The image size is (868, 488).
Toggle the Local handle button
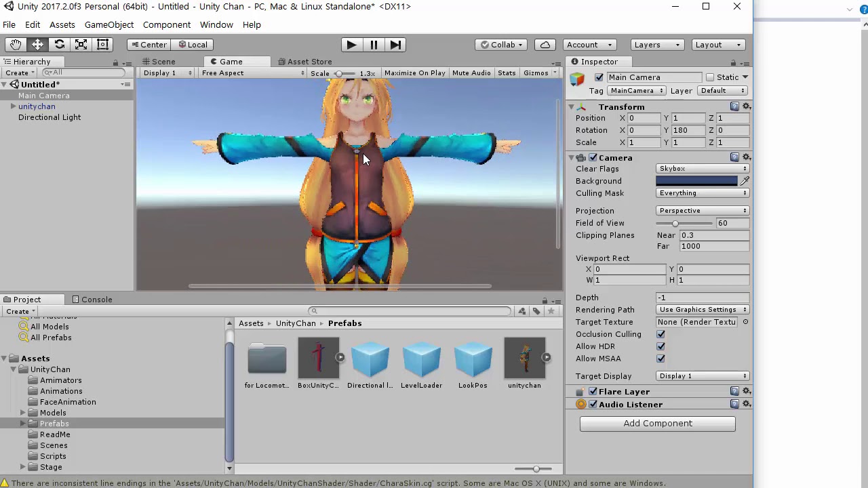pyautogui.click(x=192, y=45)
